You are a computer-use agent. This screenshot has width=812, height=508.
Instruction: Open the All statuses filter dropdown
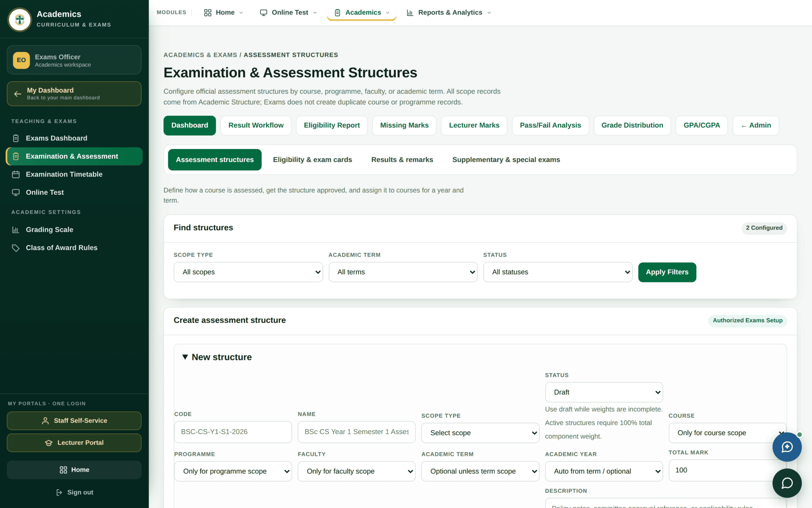(558, 272)
